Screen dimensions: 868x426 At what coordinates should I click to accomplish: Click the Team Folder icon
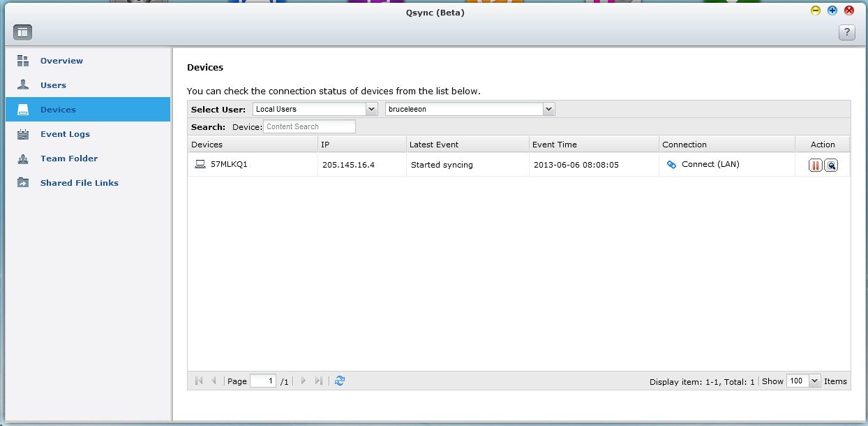coord(23,159)
